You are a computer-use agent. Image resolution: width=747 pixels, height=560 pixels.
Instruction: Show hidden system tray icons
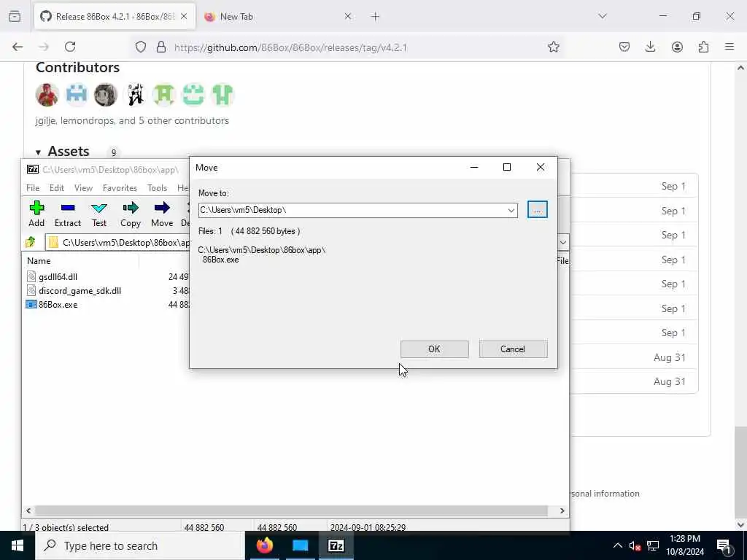point(617,545)
